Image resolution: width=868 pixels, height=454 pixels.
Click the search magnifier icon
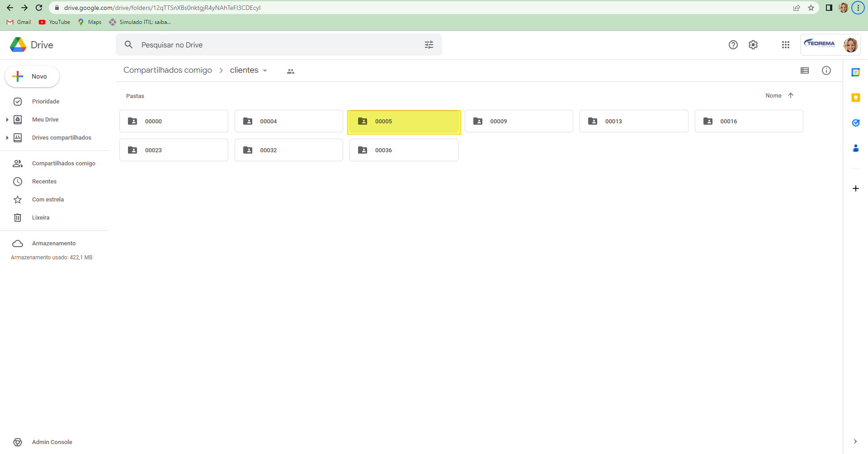tap(129, 45)
